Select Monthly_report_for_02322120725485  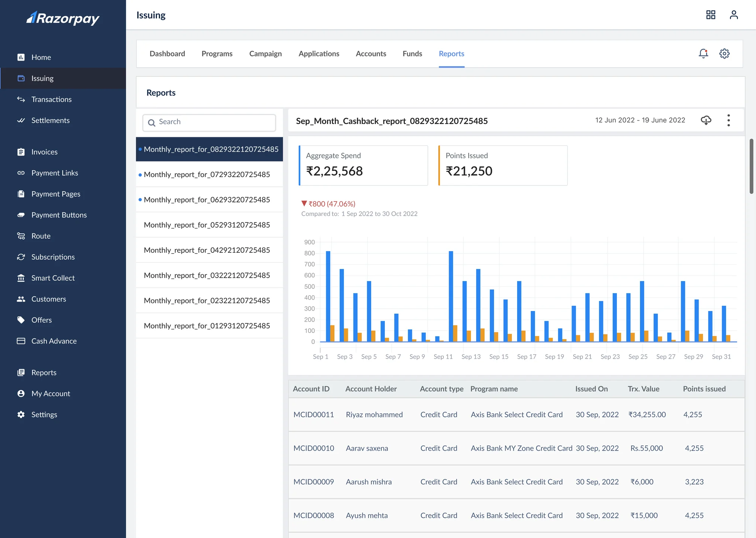pos(209,300)
